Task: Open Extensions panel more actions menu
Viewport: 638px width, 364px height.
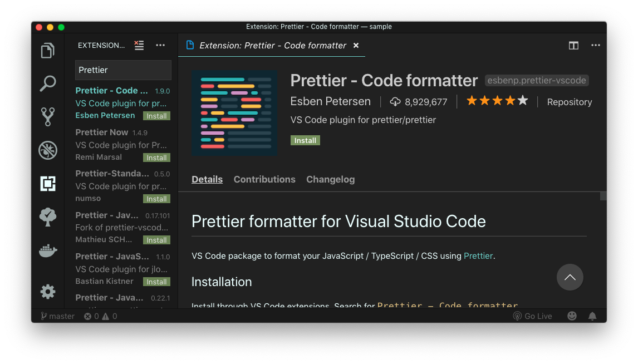Action: (x=160, y=45)
